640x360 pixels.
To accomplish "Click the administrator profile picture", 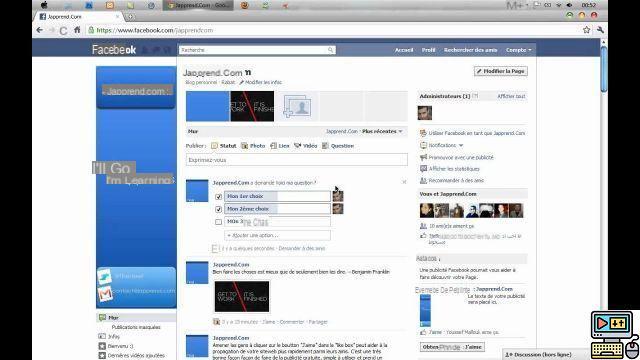I will (424, 113).
